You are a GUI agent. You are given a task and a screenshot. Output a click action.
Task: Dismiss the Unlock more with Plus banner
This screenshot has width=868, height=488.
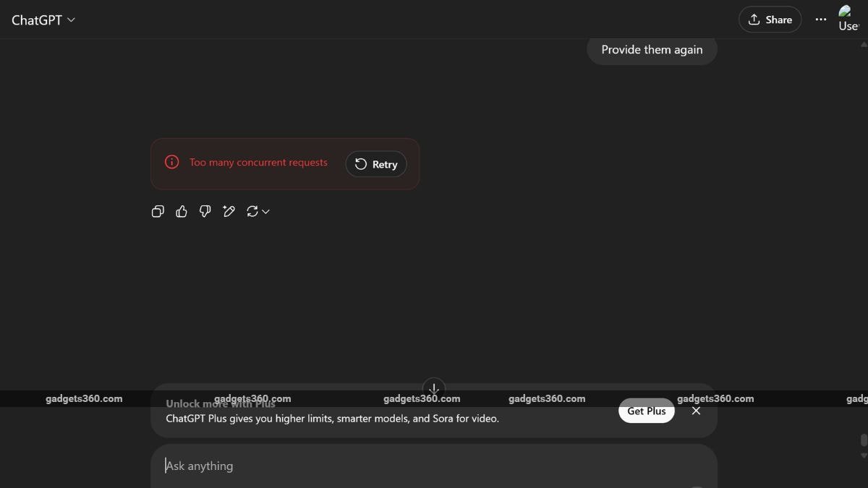tap(696, 411)
